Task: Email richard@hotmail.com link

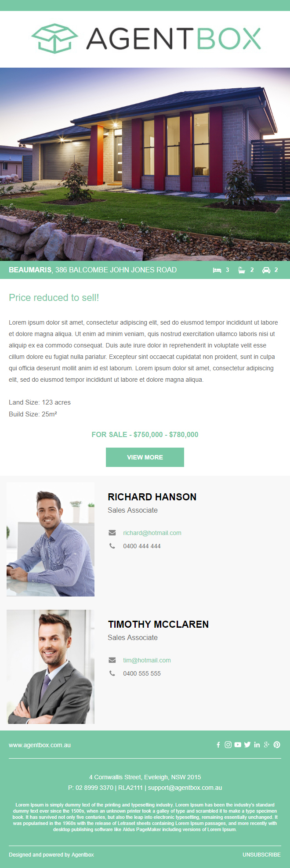Action: pos(152,533)
